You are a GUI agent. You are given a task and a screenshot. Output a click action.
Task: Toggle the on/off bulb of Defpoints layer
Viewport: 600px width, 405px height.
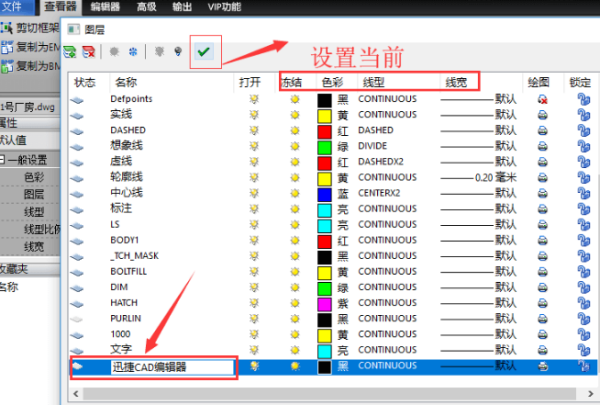254,100
